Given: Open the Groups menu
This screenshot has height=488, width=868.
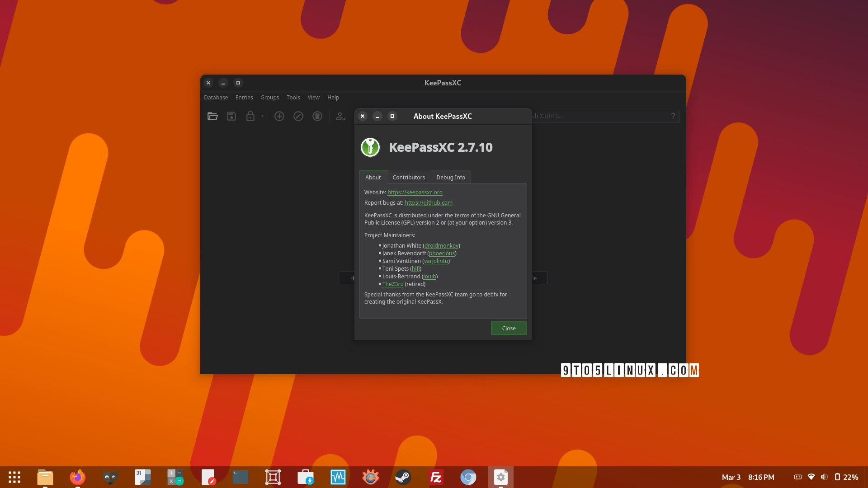Looking at the screenshot, I should tap(269, 98).
